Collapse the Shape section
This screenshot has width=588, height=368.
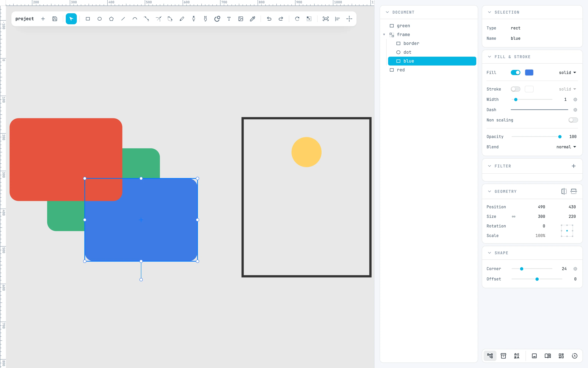tap(489, 253)
